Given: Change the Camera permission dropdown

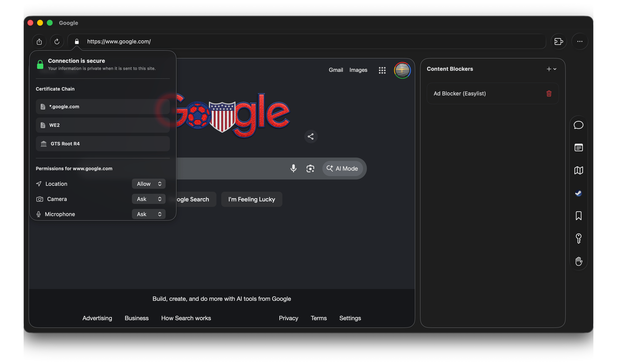Looking at the screenshot, I should (149, 199).
